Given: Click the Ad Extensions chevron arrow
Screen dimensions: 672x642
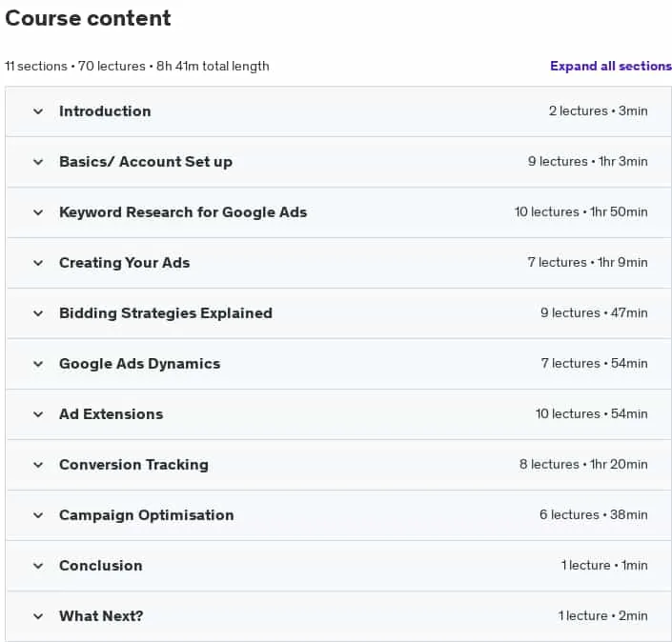Looking at the screenshot, I should coord(38,414).
